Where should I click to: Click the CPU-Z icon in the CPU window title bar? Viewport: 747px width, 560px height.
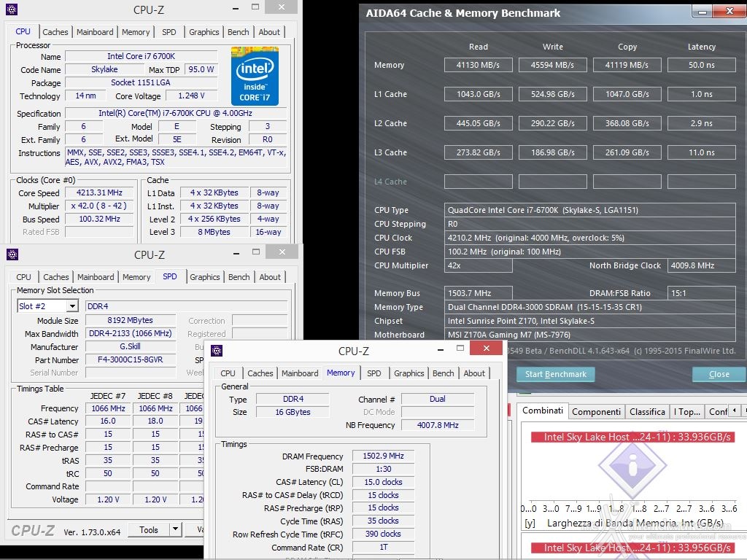point(12,9)
